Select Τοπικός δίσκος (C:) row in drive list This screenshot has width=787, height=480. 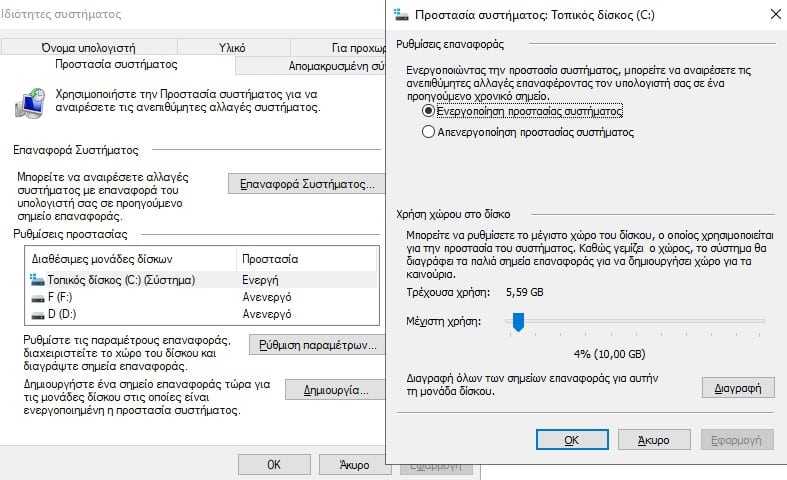tap(202, 280)
